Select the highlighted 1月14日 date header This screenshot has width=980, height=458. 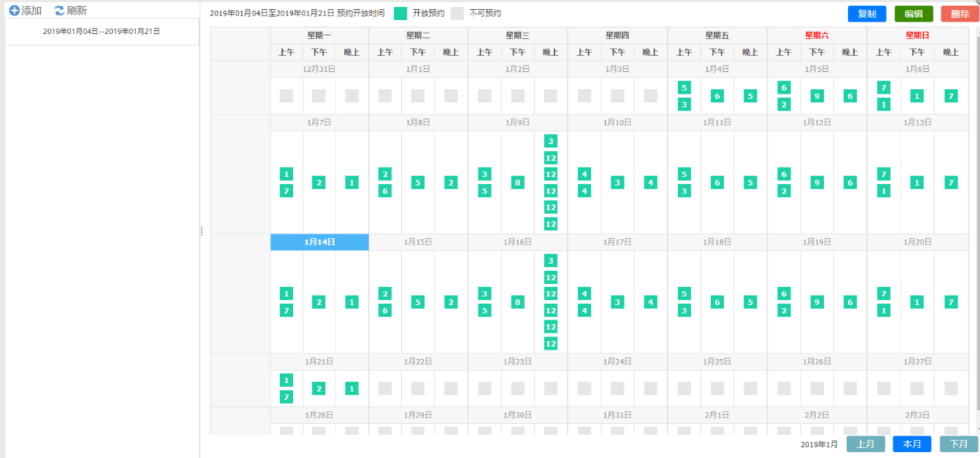click(x=319, y=242)
